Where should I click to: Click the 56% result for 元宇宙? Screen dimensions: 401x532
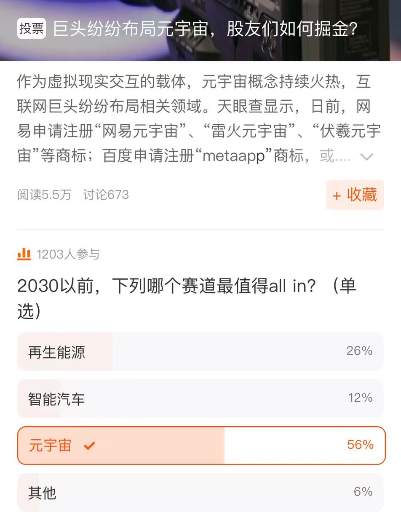[x=360, y=445]
